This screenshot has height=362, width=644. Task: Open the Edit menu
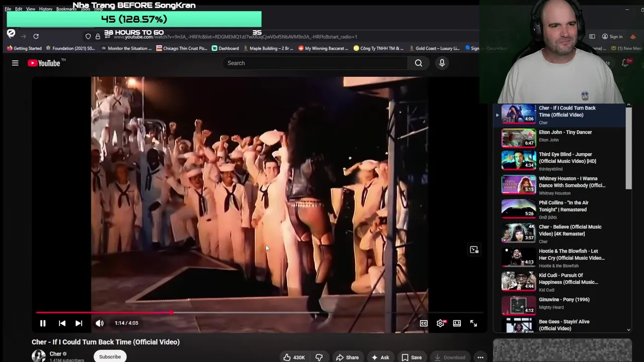coord(19,9)
